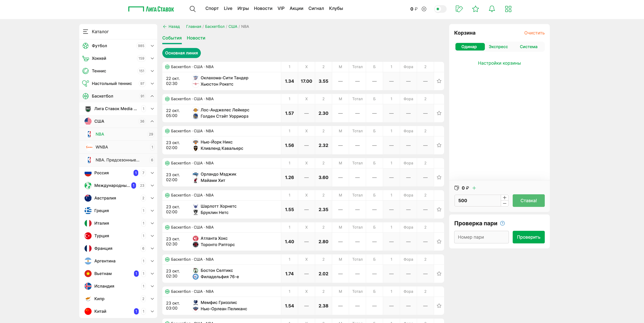Increase bet amount with plus stepper
Screen dimensions: 644x323
tap(505, 198)
